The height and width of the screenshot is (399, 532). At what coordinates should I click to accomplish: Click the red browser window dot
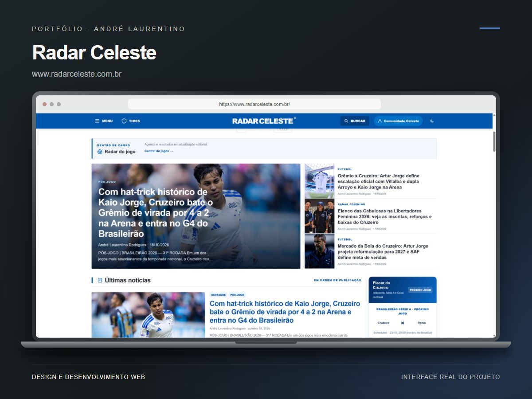coord(44,104)
